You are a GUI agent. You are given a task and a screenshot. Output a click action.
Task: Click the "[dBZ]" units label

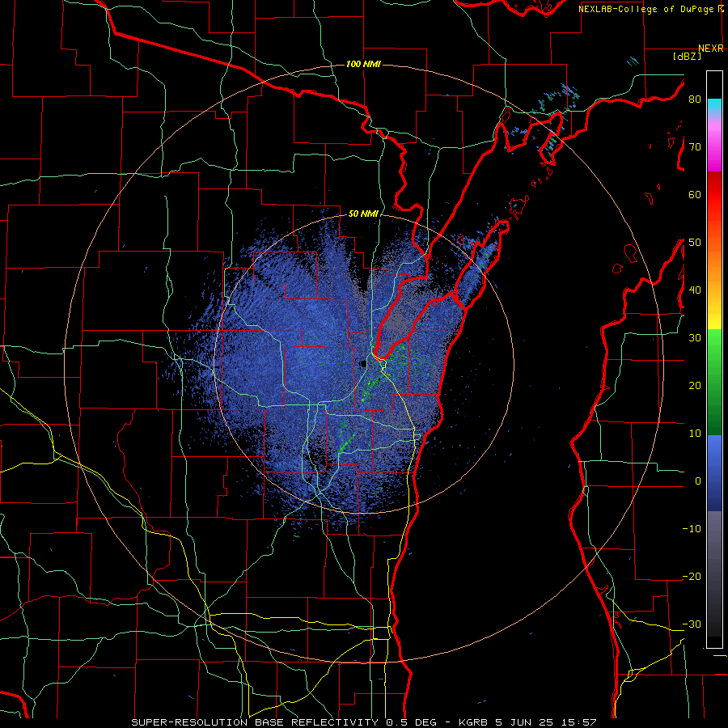pyautogui.click(x=687, y=56)
